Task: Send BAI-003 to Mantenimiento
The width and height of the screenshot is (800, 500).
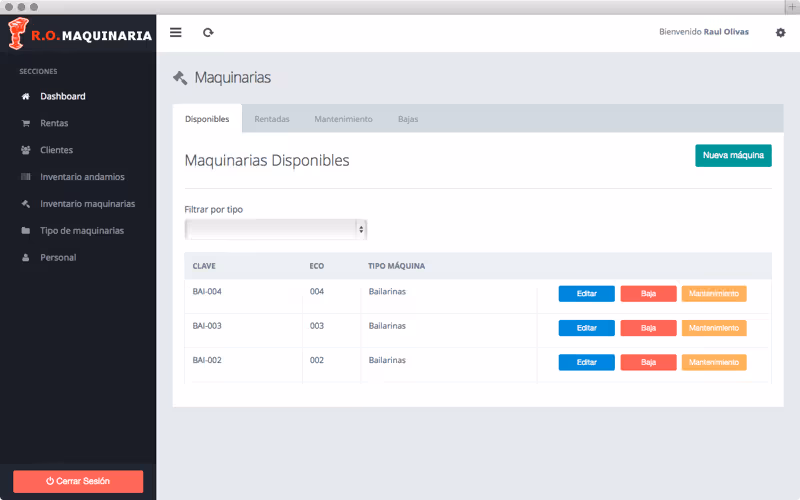Action: (714, 328)
